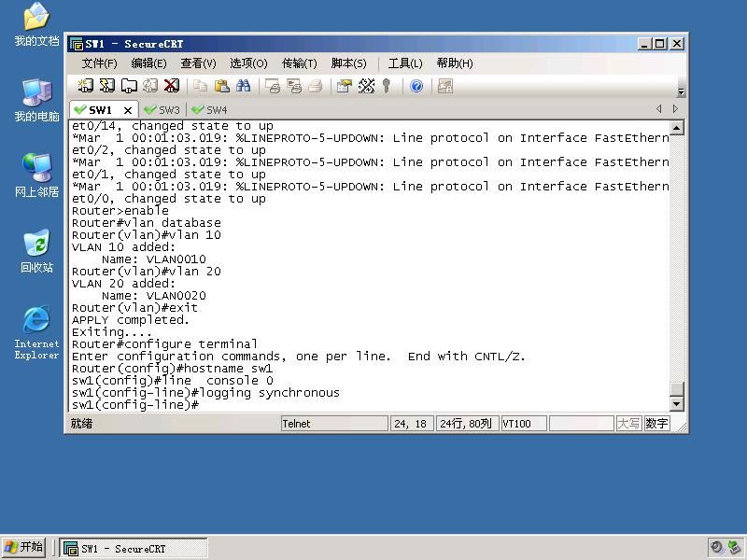Screen dimensions: 747x560
Task: Open the 工具(L) menu
Action: coord(405,63)
